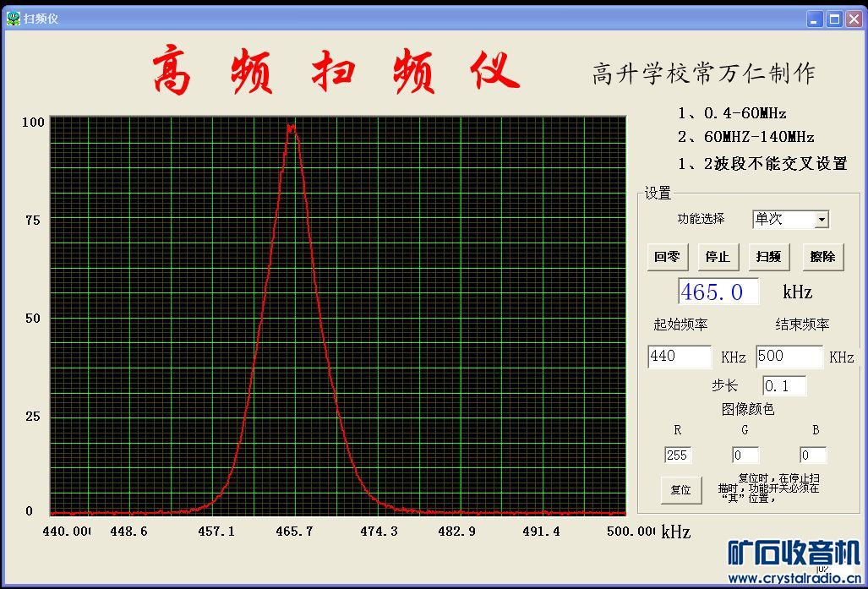Click the 图像颜色 label
Image resolution: width=868 pixels, height=589 pixels.
(x=747, y=409)
